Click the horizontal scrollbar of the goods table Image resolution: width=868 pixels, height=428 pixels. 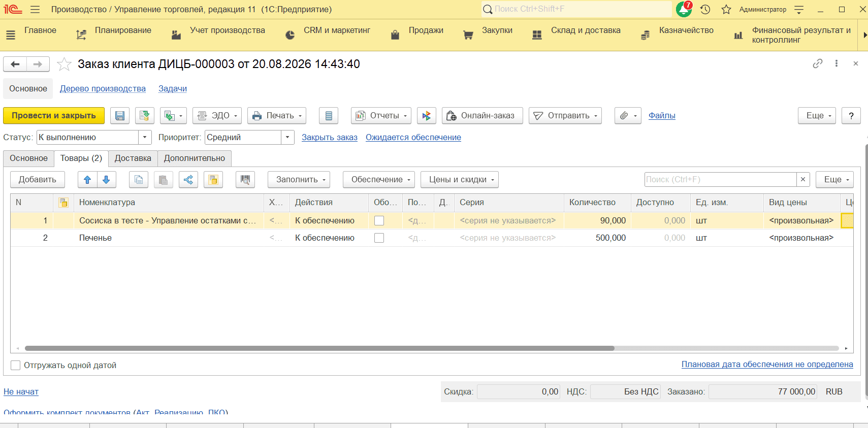[x=319, y=348]
